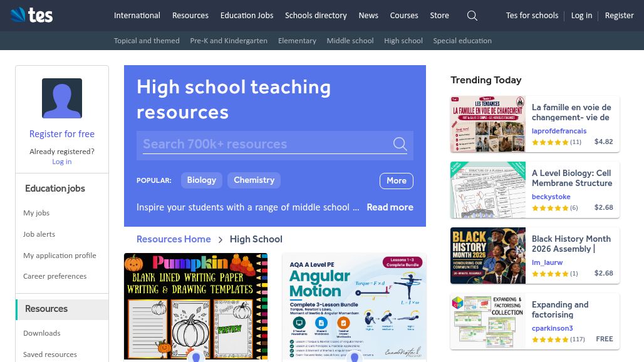This screenshot has width=644, height=362.
Task: Click Log in in top header
Action: tap(581, 15)
